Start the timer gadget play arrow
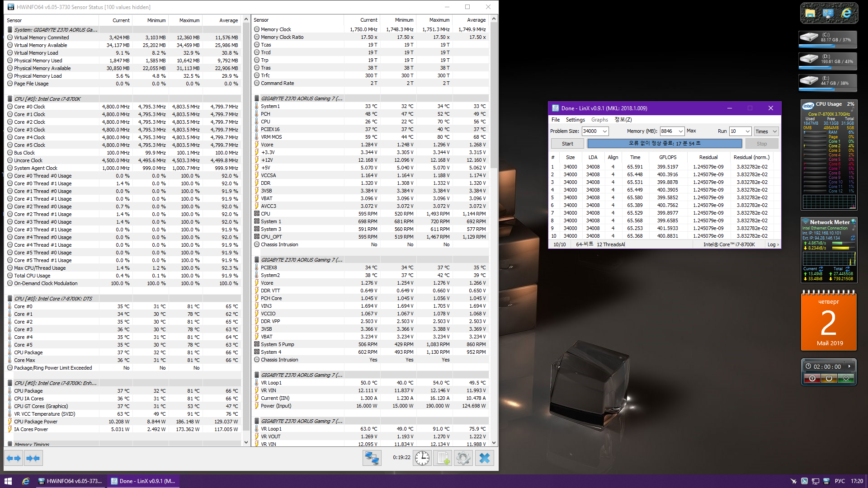868x488 pixels. point(849,366)
